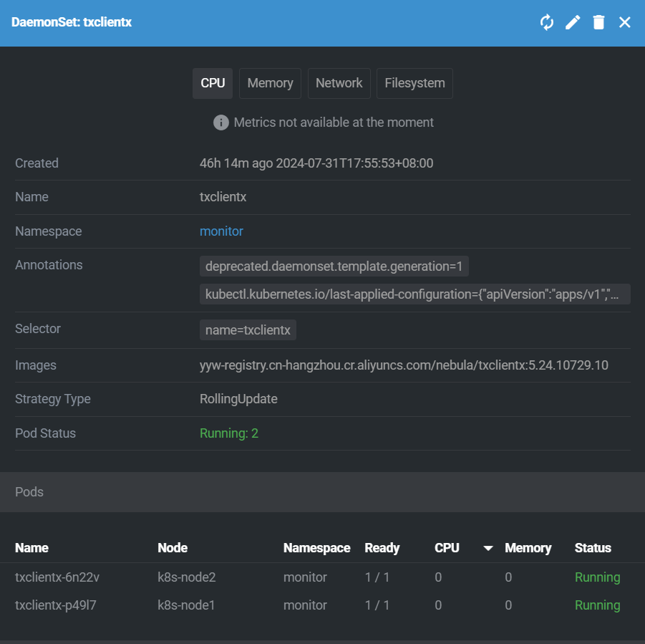Open pod txclientx-6n22v row
This screenshot has width=645, height=644.
(x=57, y=577)
